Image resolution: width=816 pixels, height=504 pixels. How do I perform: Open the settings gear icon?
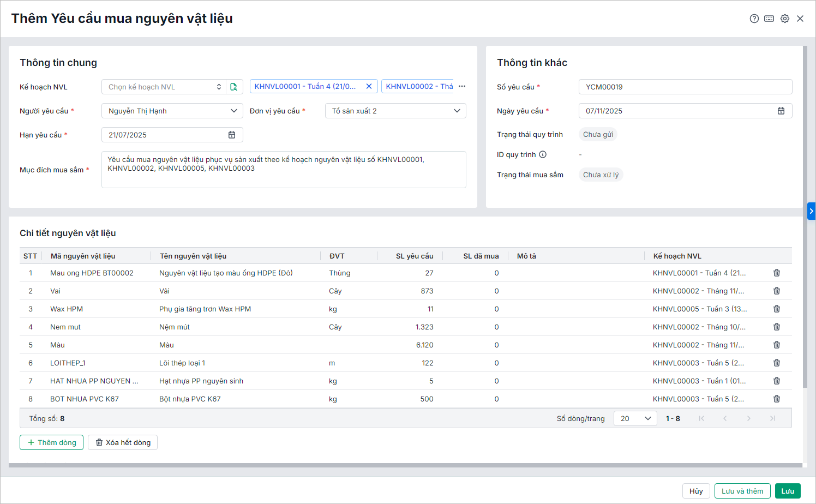785,19
